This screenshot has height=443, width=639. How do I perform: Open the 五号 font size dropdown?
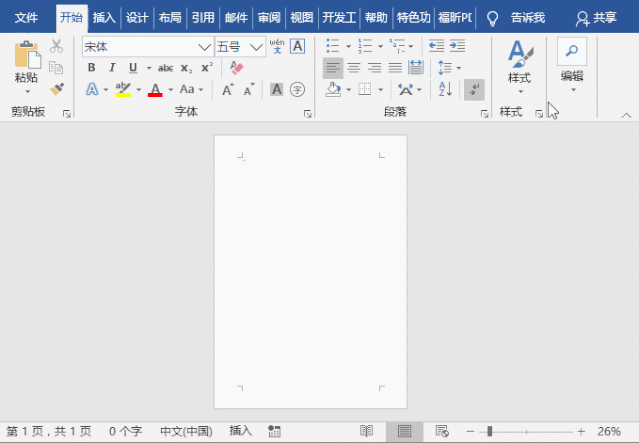[x=257, y=47]
